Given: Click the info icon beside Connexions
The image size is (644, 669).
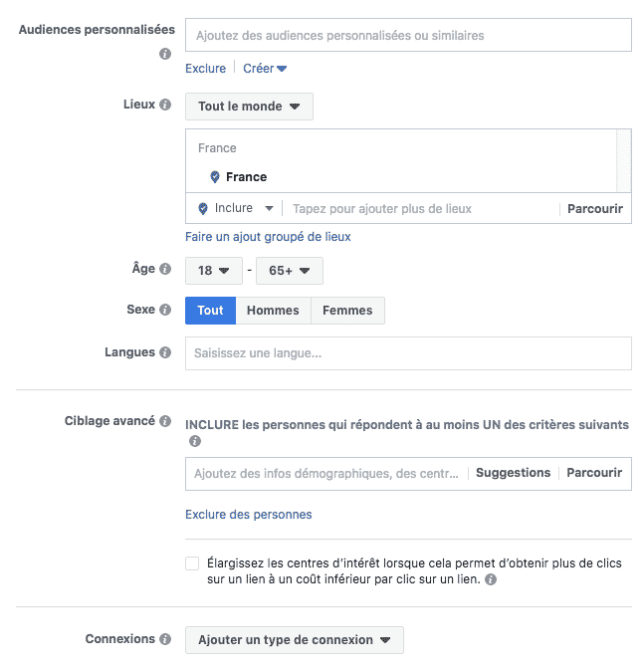Looking at the screenshot, I should click(x=165, y=639).
